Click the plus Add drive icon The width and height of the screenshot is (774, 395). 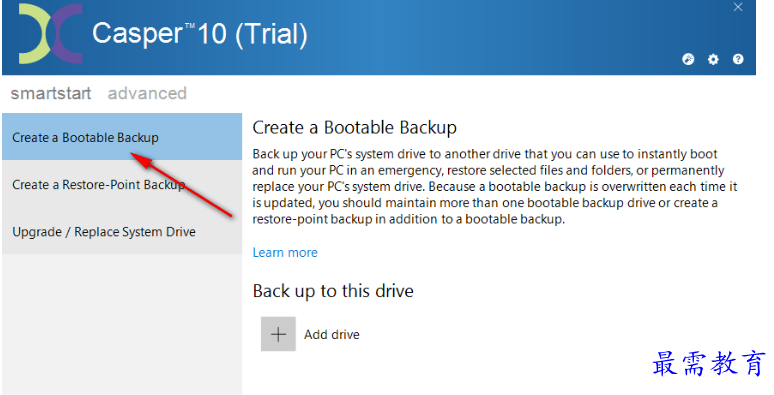coord(278,334)
